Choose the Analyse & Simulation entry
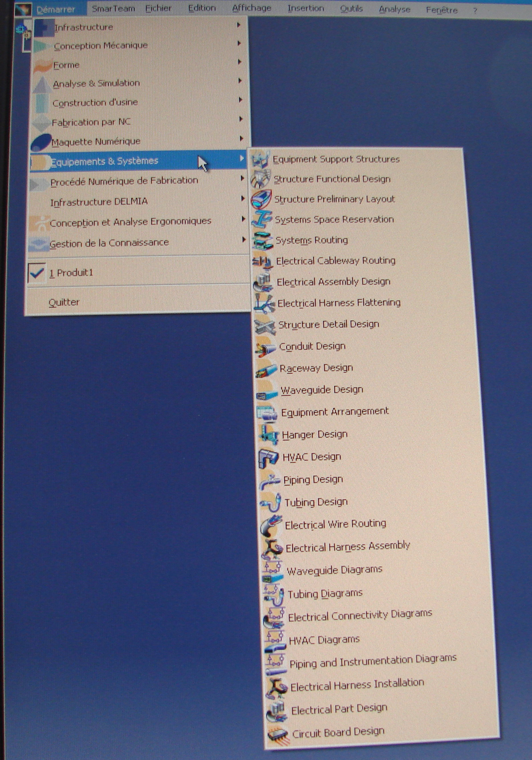 (96, 83)
